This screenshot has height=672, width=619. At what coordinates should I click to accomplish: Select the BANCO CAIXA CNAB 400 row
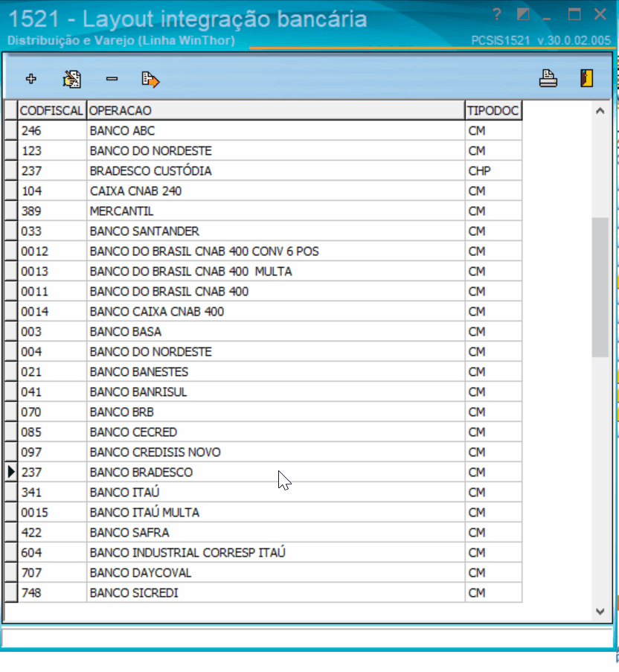[x=263, y=312]
